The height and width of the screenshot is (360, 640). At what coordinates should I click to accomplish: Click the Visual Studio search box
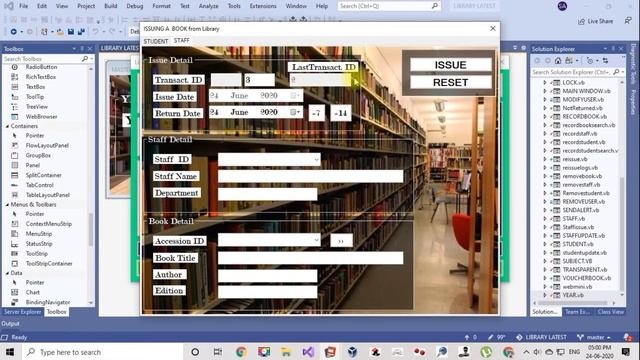(x=389, y=6)
